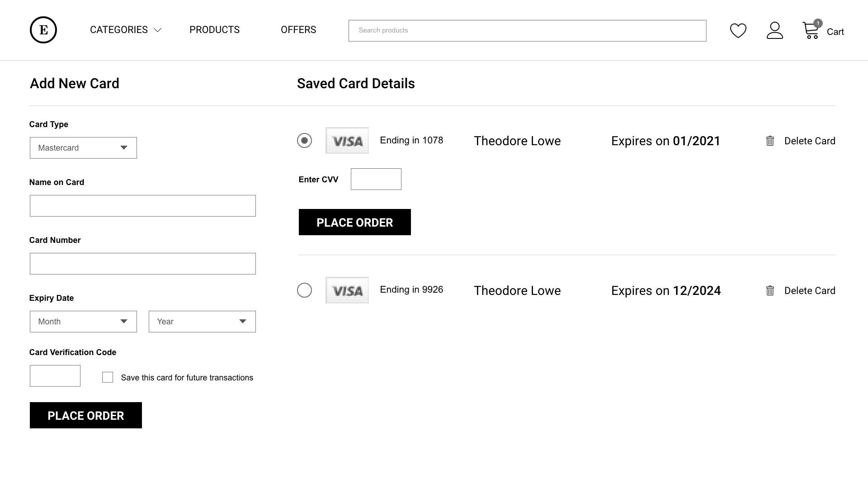Go to the Products menu item
This screenshot has width=868, height=503.
214,30
